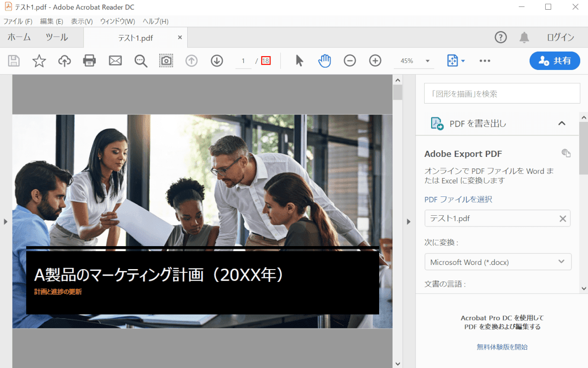Click the document vertical scrollbar thumb
Image resolution: width=588 pixels, height=368 pixels.
pos(398,92)
